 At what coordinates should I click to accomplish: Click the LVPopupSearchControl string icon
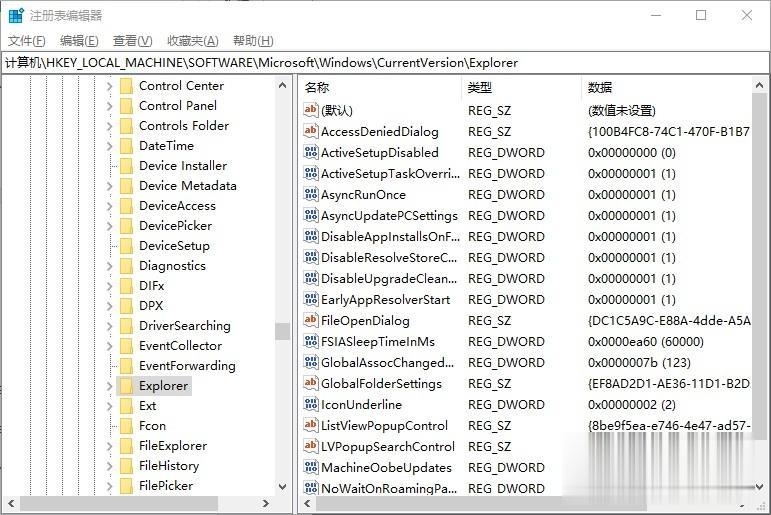click(310, 446)
